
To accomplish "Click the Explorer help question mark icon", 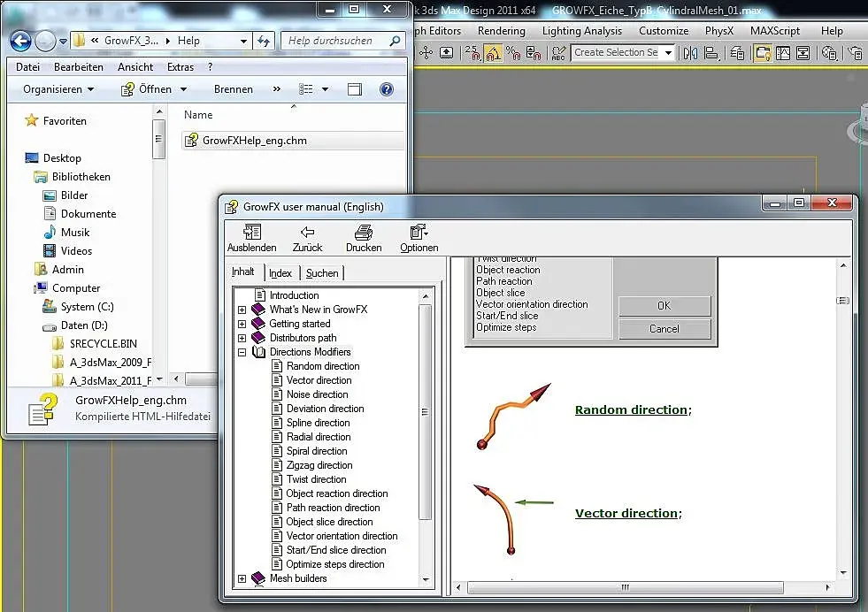I will click(x=386, y=89).
